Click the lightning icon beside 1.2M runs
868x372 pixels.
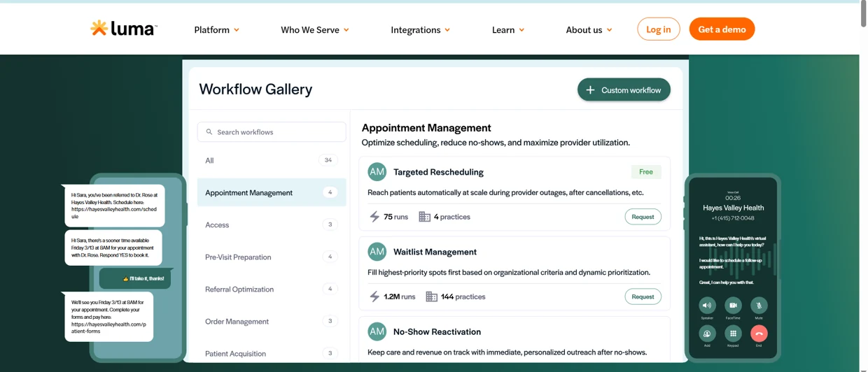(x=374, y=296)
